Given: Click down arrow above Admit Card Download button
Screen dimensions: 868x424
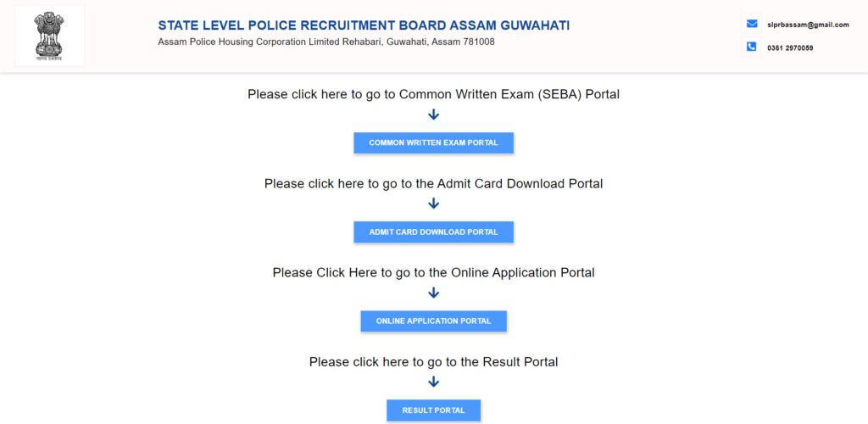Looking at the screenshot, I should tap(434, 204).
